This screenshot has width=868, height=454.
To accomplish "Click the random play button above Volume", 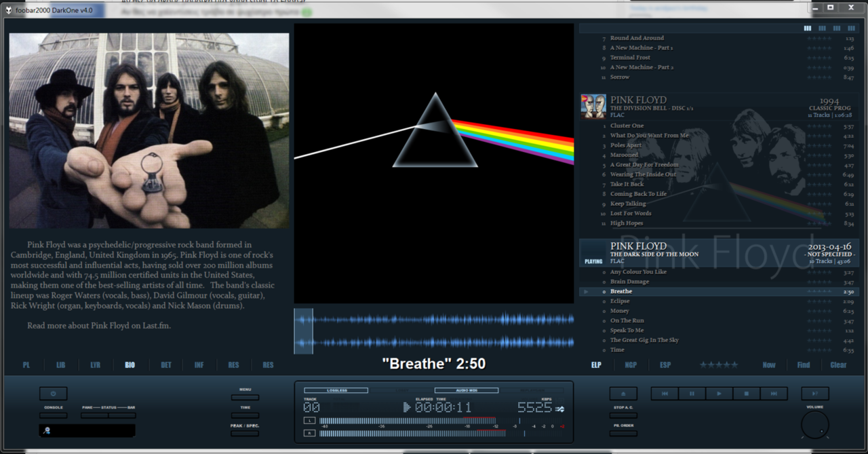I will click(x=814, y=394).
